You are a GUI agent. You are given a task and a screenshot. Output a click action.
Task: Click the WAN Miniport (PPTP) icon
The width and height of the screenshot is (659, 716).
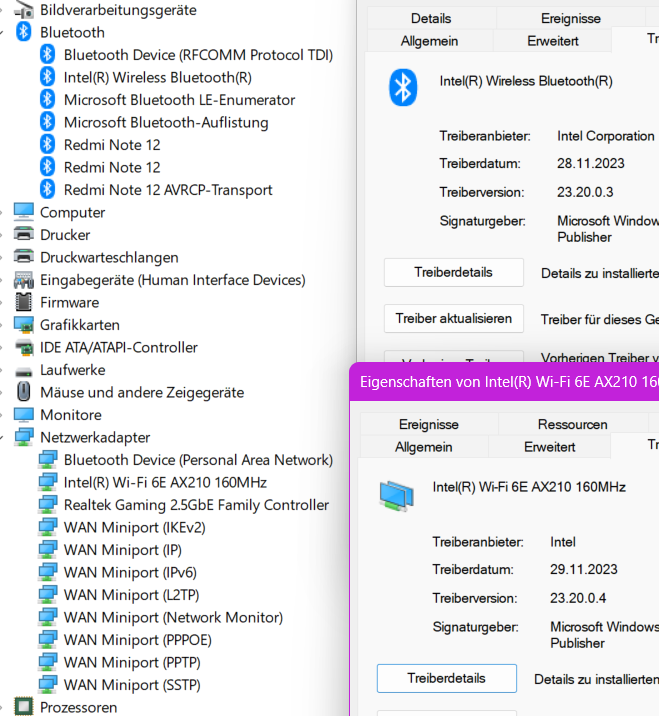point(47,662)
